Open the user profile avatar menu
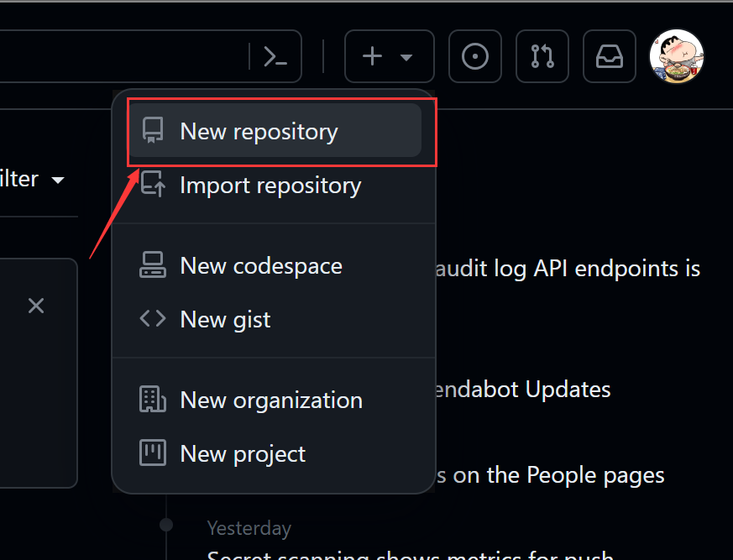Image resolution: width=733 pixels, height=560 pixels. click(677, 56)
